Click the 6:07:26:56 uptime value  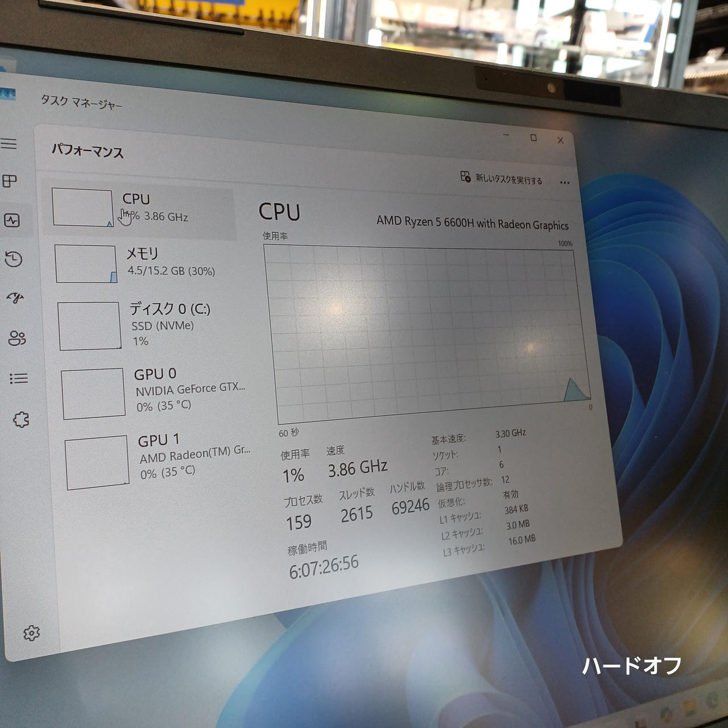pos(324,566)
